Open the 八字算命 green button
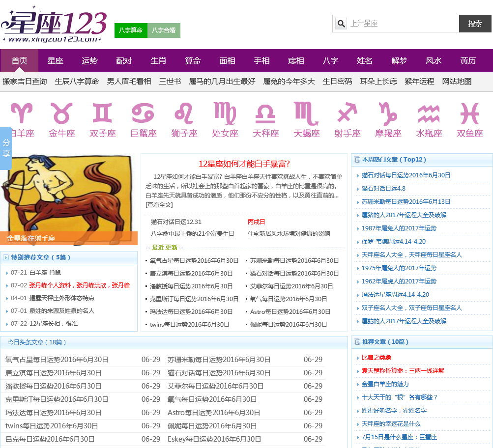This screenshot has width=493, height=448. click(x=131, y=30)
